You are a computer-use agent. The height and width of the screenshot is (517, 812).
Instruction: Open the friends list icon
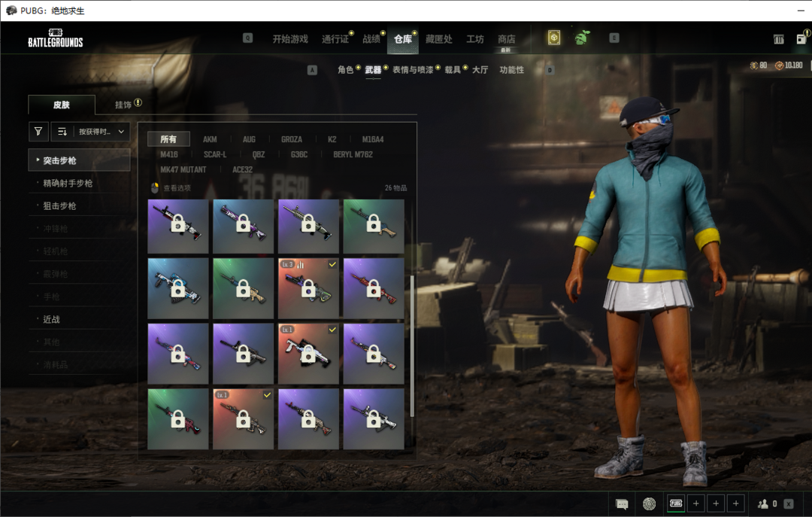[x=763, y=503]
